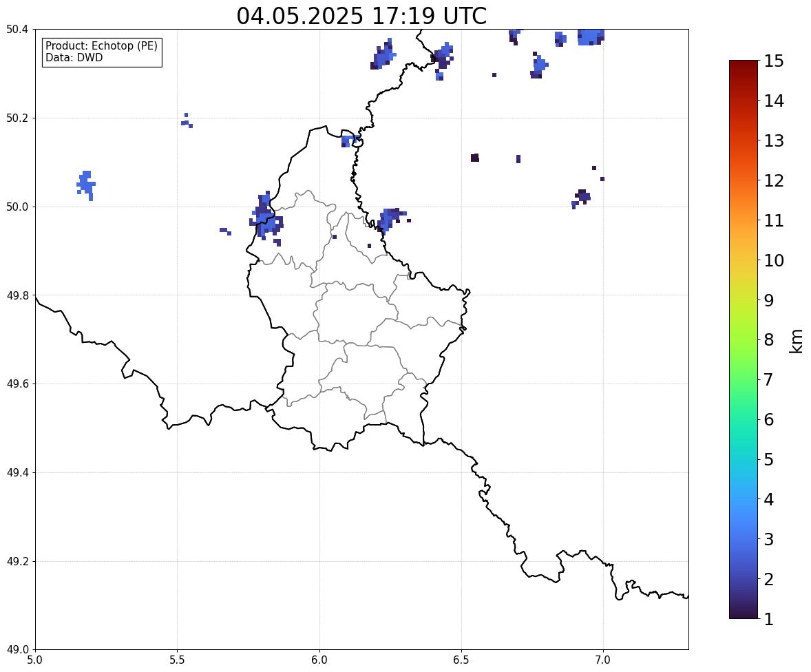This screenshot has width=811, height=672.
Task: Click the longitude tick label 5.5
Action: (178, 660)
